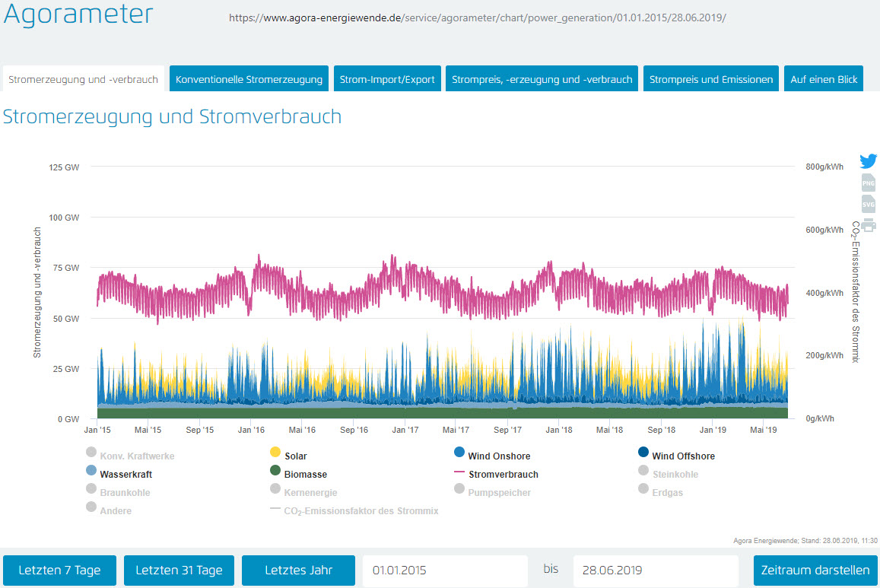880x588 pixels.
Task: Click start date field 01.01.2015
Action: [445, 571]
